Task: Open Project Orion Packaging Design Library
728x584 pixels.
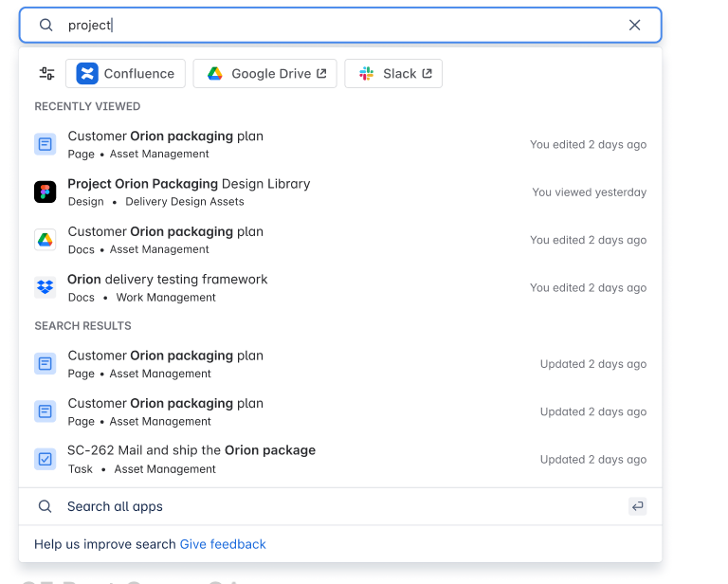Action: point(340,192)
